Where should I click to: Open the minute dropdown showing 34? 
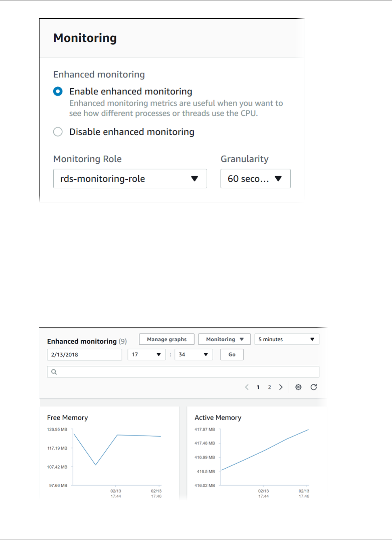194,355
